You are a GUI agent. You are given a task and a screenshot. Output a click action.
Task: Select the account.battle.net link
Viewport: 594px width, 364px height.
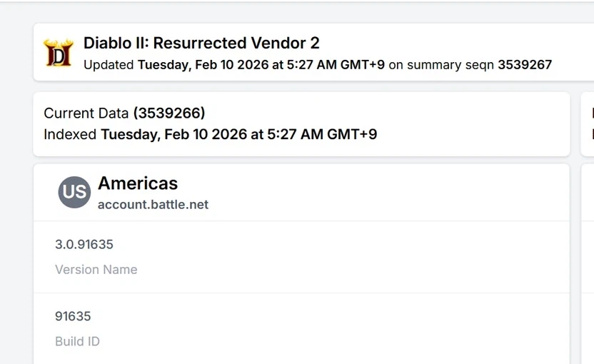click(x=153, y=205)
